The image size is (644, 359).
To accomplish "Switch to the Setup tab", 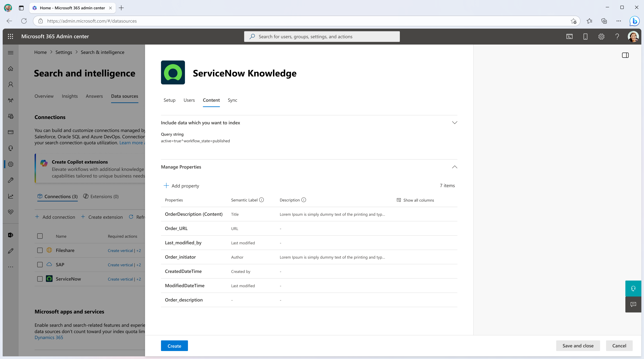I will (169, 100).
